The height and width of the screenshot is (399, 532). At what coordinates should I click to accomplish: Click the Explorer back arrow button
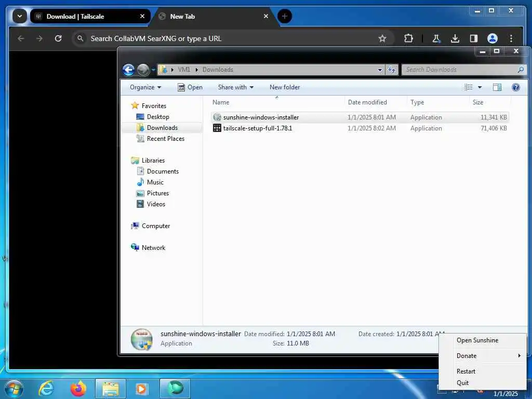point(129,70)
